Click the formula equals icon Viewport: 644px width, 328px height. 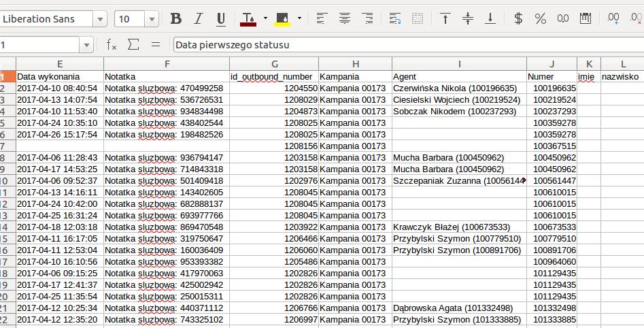(x=155, y=45)
